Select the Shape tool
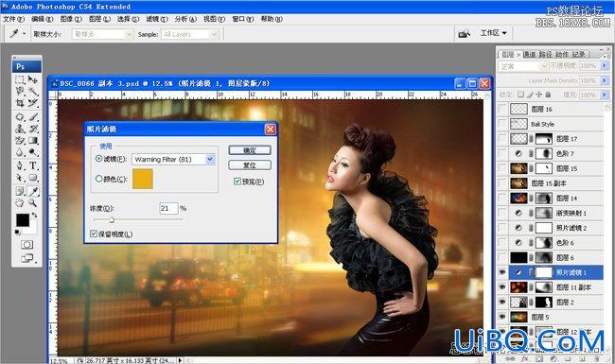 pyautogui.click(x=33, y=178)
